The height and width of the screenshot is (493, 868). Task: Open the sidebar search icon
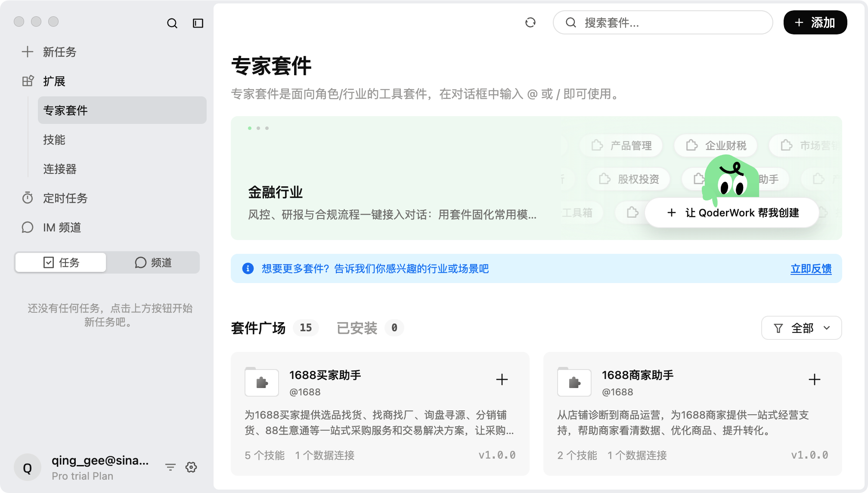point(172,23)
